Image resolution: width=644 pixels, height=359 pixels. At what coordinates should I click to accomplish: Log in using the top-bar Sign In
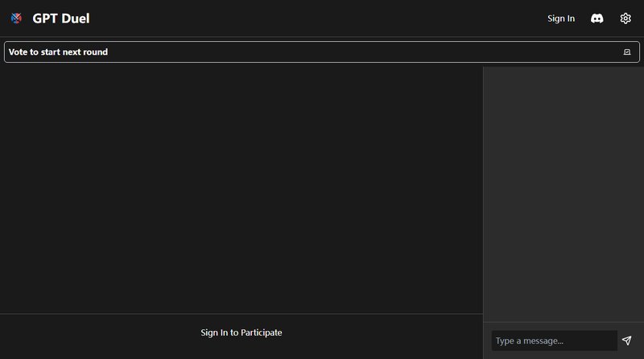561,19
